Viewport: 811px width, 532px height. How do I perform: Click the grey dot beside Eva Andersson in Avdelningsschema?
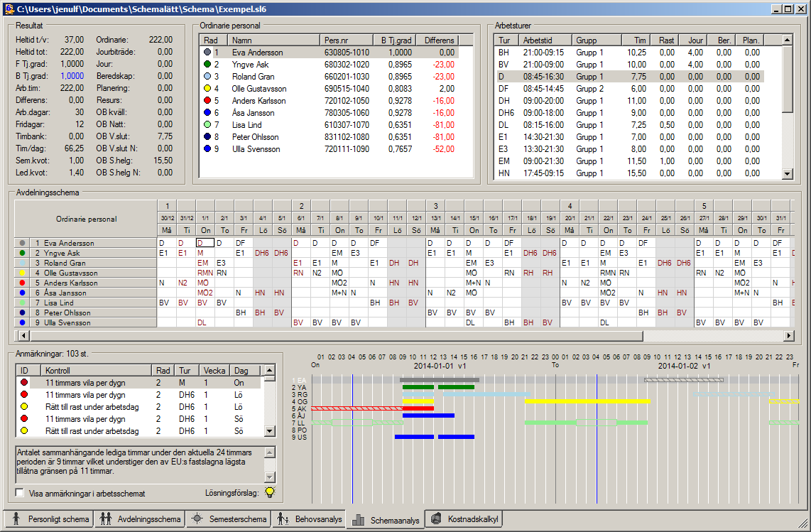tap(22, 243)
